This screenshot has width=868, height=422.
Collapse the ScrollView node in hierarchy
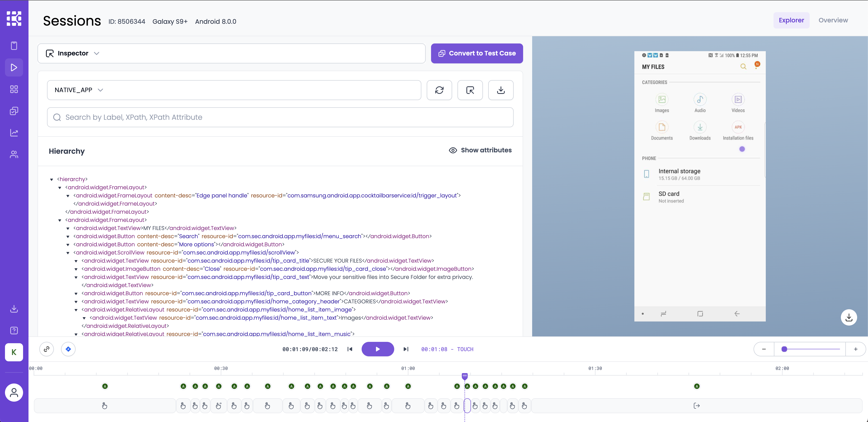click(68, 253)
